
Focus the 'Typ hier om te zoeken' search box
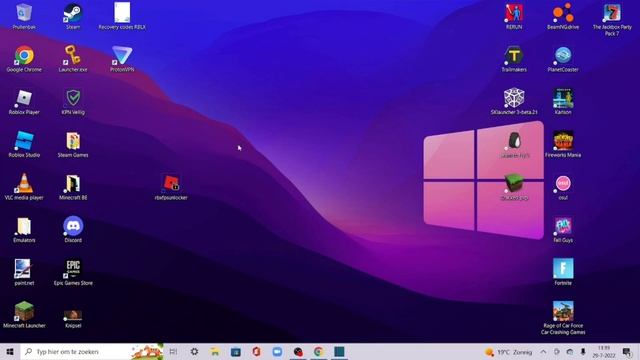(92, 351)
